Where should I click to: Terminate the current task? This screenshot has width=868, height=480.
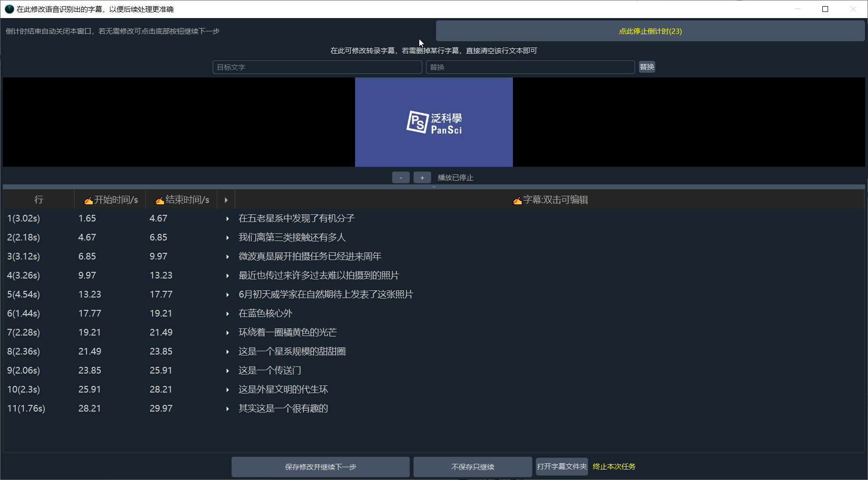pyautogui.click(x=614, y=467)
